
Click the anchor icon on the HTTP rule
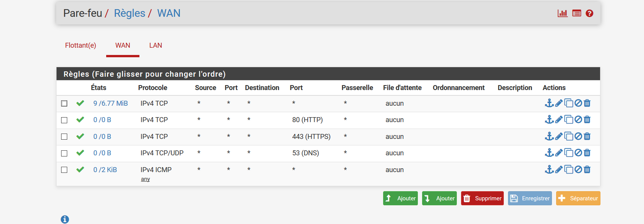tap(549, 120)
